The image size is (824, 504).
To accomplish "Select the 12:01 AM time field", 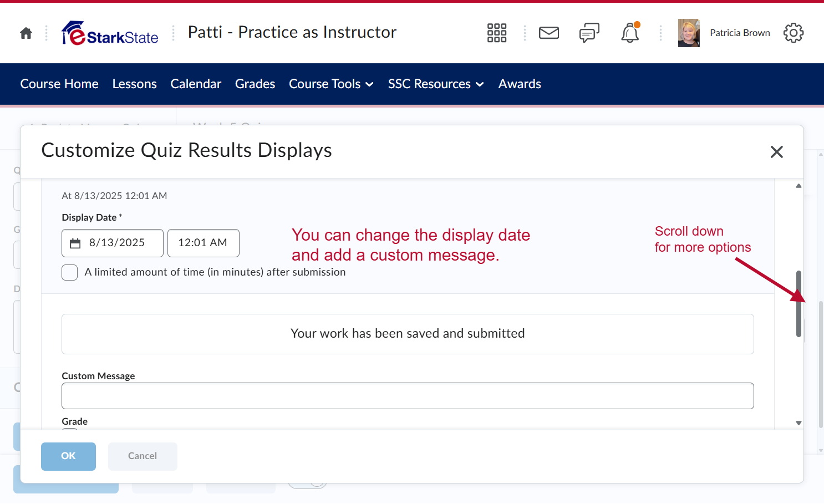I will 204,243.
